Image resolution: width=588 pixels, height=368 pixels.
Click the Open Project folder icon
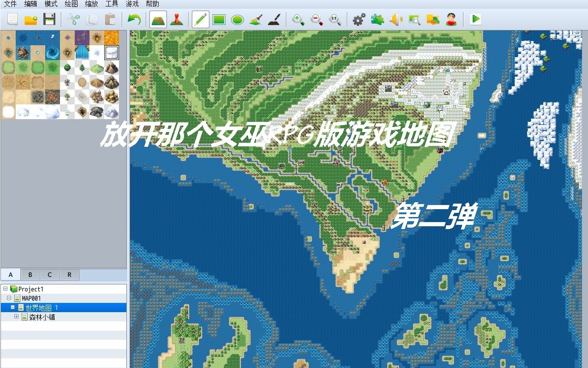pyautogui.click(x=31, y=19)
